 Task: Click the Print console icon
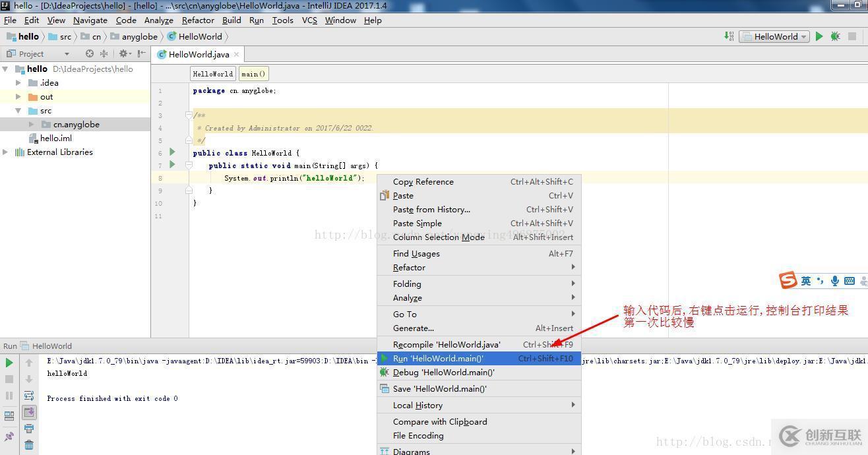click(29, 429)
